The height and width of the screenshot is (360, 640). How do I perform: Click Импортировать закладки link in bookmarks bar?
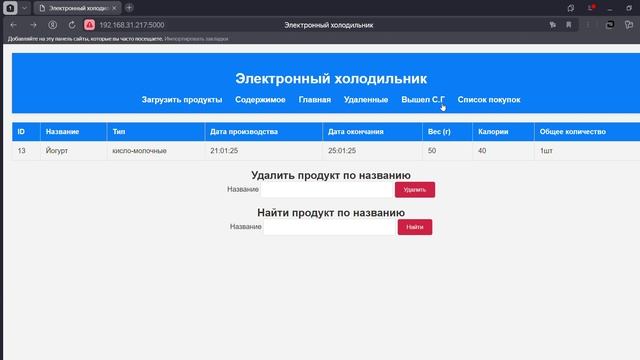pyautogui.click(x=196, y=39)
